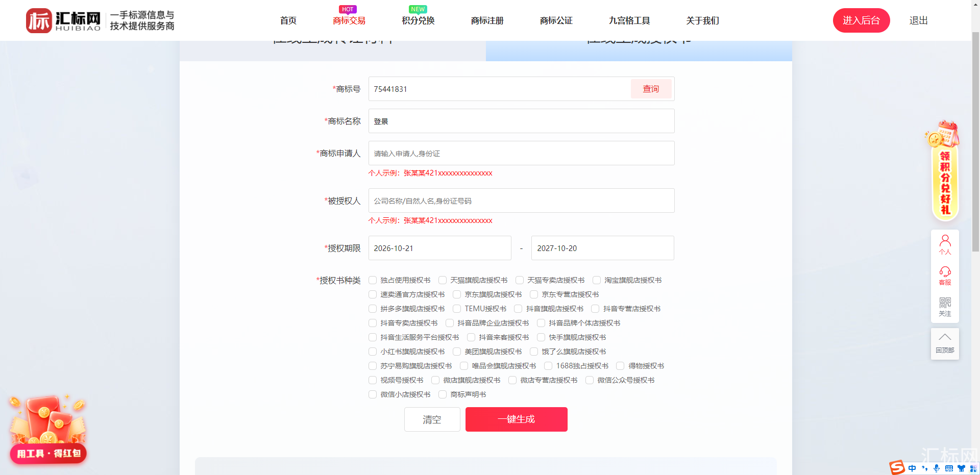980x475 pixels.
Task: Open 积分兑换 navigation item
Action: pyautogui.click(x=418, y=20)
